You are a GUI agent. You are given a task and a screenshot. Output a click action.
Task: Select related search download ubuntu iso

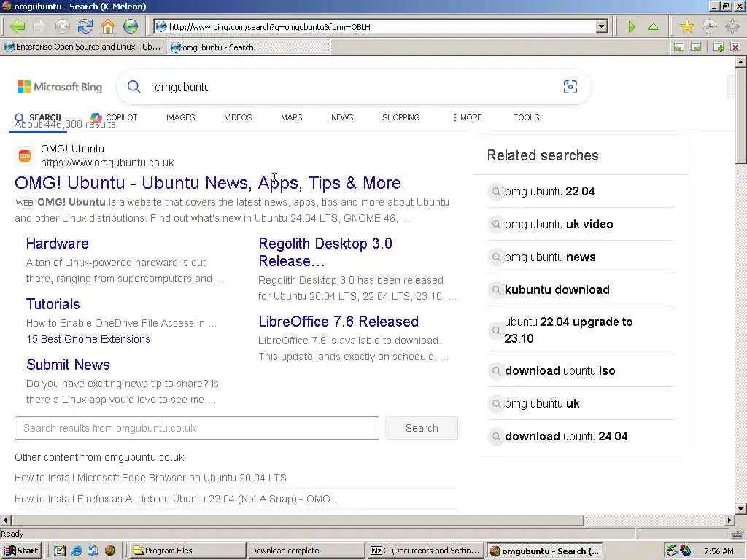(560, 371)
